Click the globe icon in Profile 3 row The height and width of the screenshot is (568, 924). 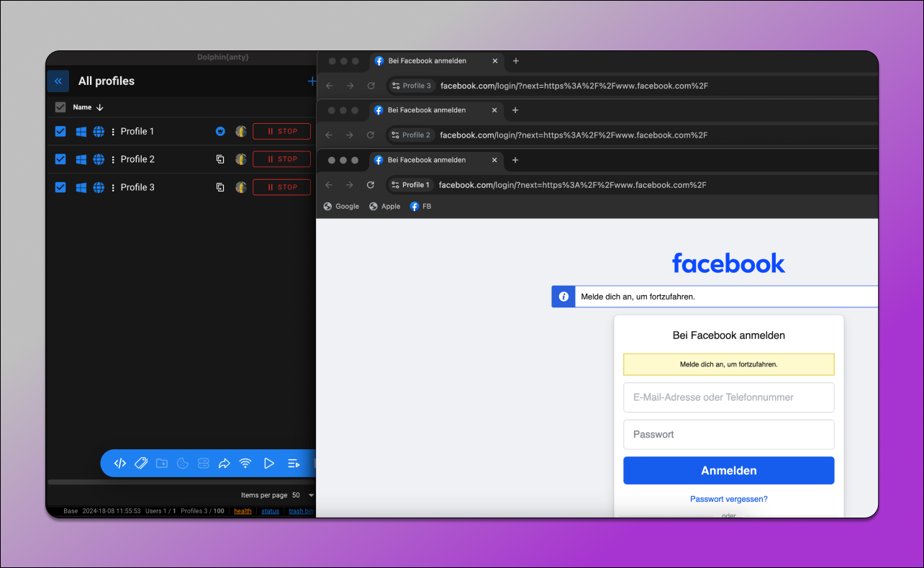99,188
